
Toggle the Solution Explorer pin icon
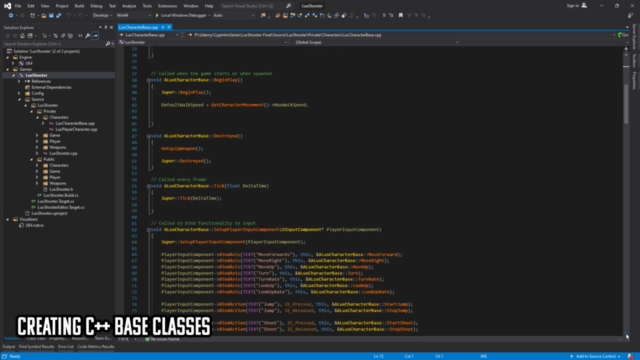106,27
